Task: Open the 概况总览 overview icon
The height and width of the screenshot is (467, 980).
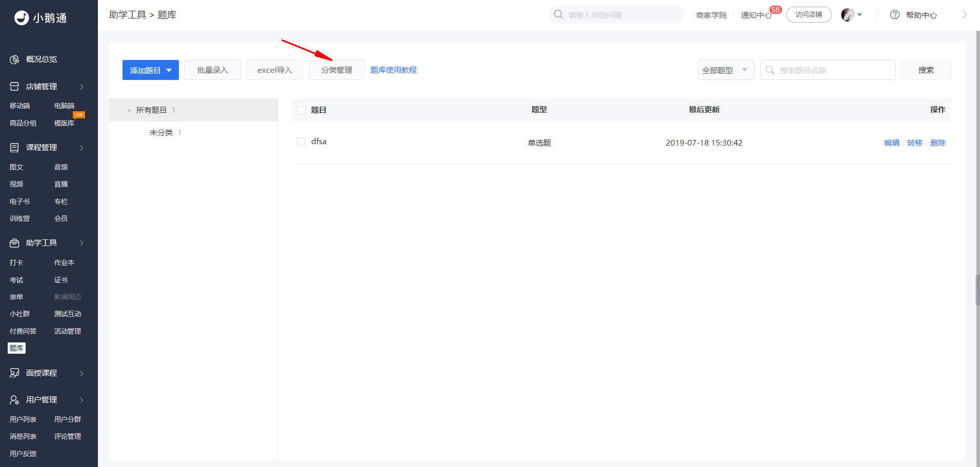Action: pyautogui.click(x=14, y=59)
